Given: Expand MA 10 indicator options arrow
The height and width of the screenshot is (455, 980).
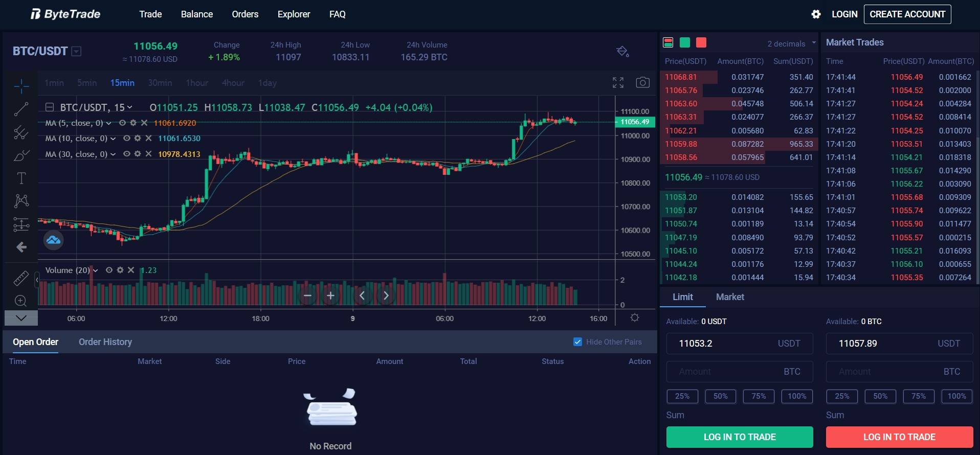Looking at the screenshot, I should pyautogui.click(x=113, y=139).
